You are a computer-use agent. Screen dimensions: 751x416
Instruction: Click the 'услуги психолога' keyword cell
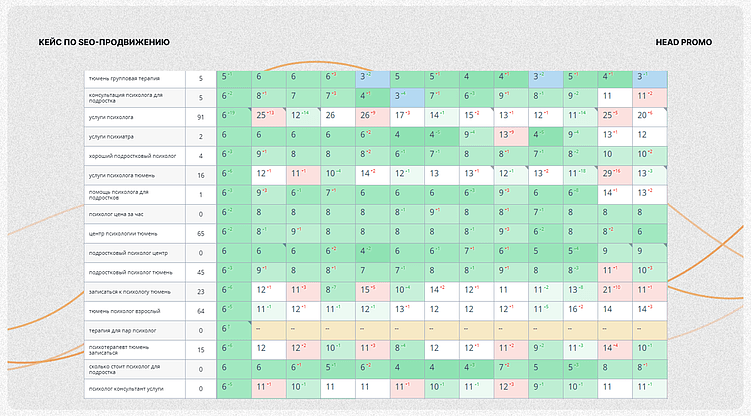pos(111,118)
